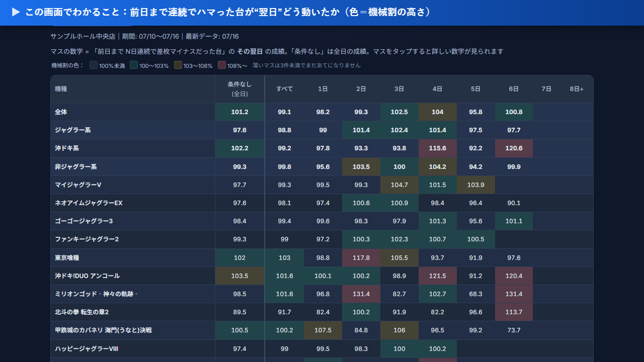Click the 全体 row label

[x=133, y=112]
